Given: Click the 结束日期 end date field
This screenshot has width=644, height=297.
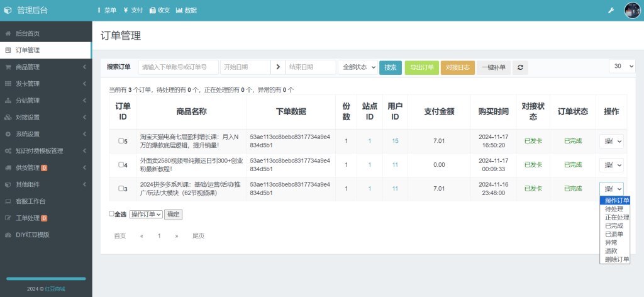Looking at the screenshot, I should 311,67.
